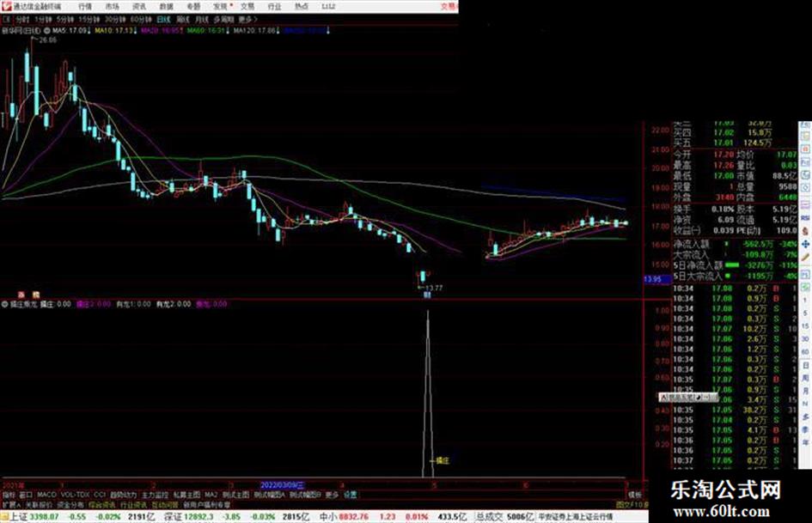The width and height of the screenshot is (812, 523).
Task: Open the 资讯 menu
Action: pyautogui.click(x=139, y=7)
